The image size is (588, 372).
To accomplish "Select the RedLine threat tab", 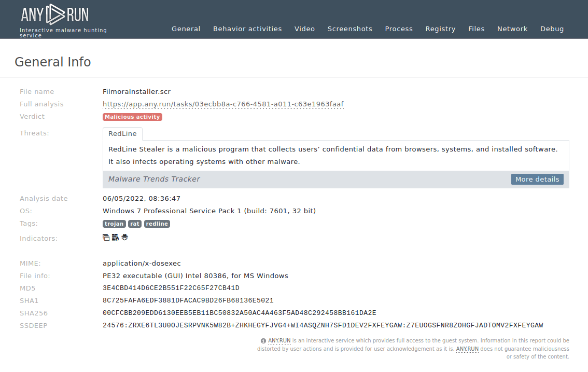I will click(x=122, y=134).
